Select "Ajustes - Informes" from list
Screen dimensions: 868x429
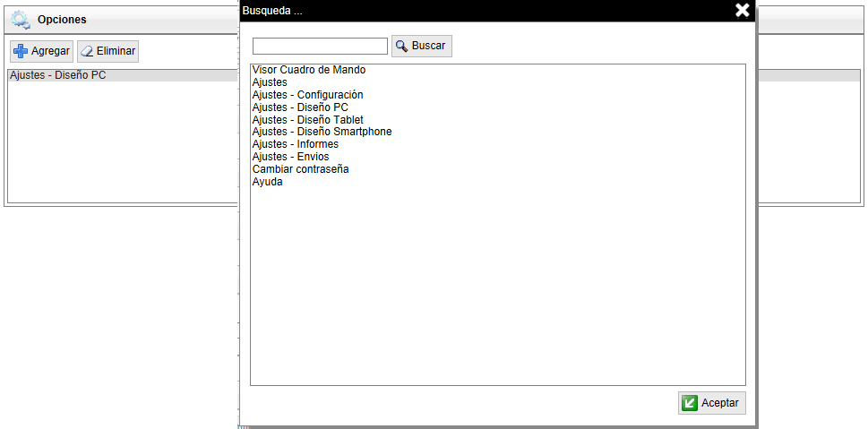(295, 144)
